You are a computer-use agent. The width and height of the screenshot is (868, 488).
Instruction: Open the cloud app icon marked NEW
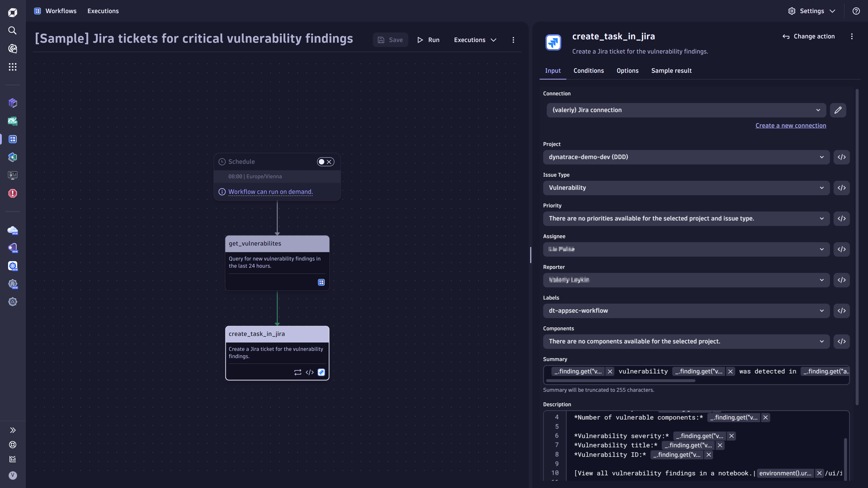click(12, 230)
